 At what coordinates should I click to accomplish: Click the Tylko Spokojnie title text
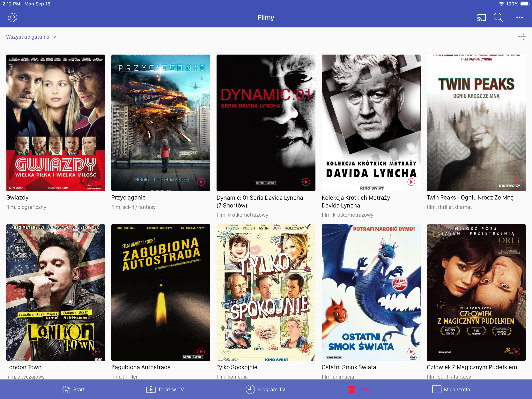(237, 367)
